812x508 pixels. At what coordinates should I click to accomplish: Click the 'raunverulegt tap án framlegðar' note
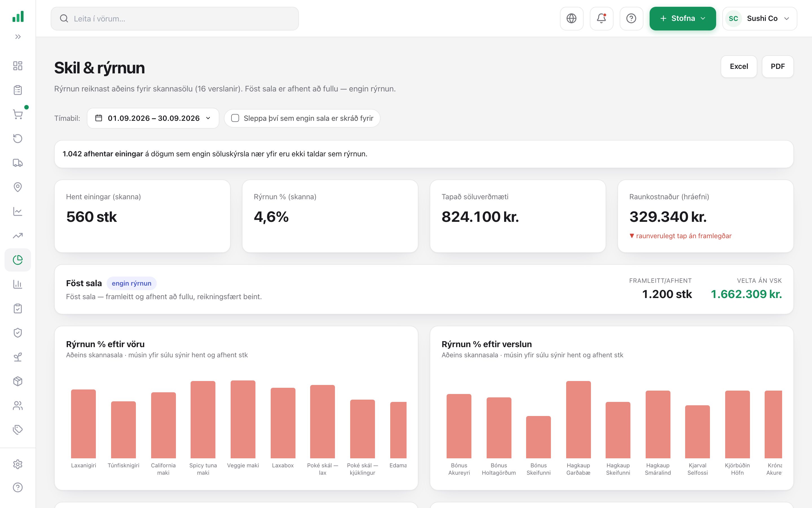tap(680, 236)
